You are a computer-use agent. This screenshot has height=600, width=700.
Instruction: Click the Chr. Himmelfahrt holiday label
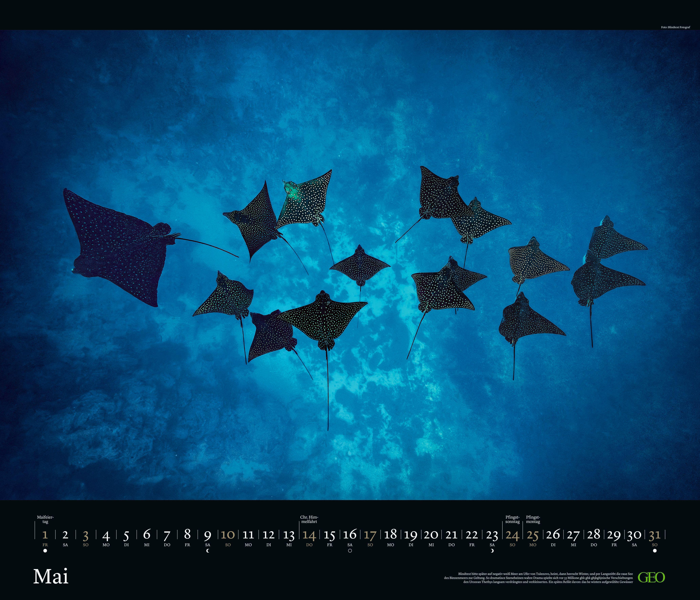point(309,520)
